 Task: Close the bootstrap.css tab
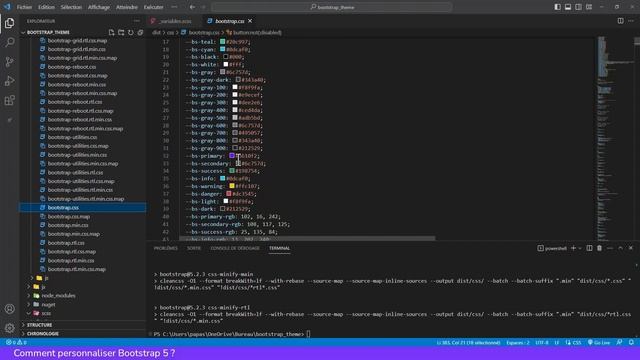[250, 21]
